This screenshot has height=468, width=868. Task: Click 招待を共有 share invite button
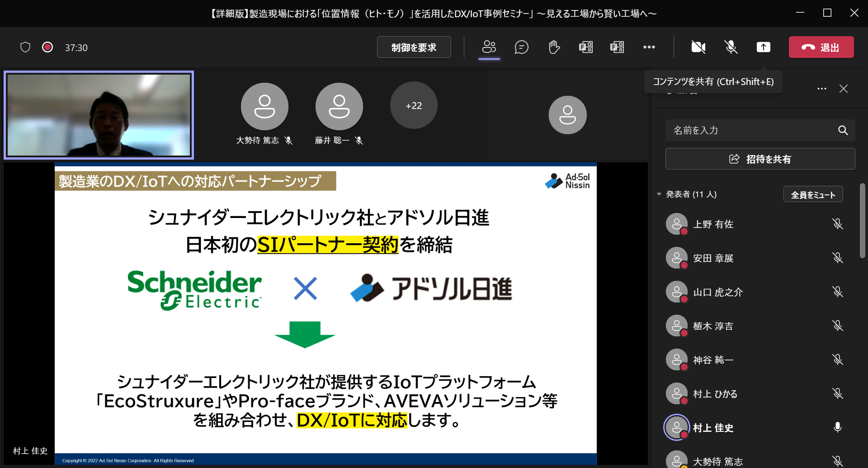(x=760, y=159)
